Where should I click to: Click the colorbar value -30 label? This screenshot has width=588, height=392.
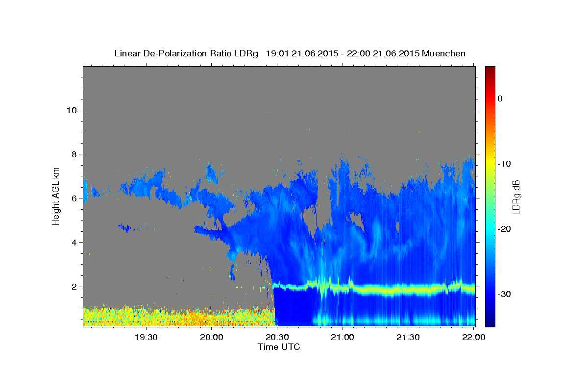505,294
